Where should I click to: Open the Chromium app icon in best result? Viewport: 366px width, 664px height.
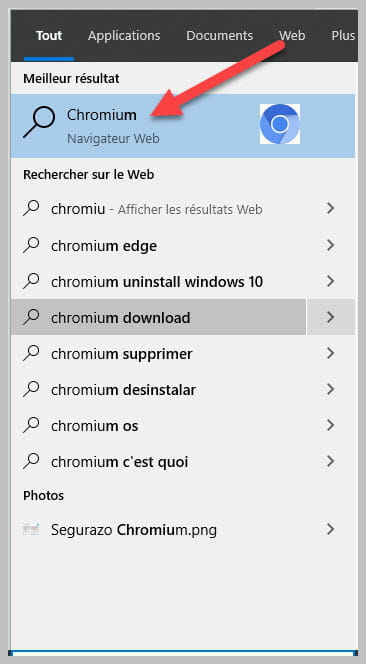(x=280, y=124)
